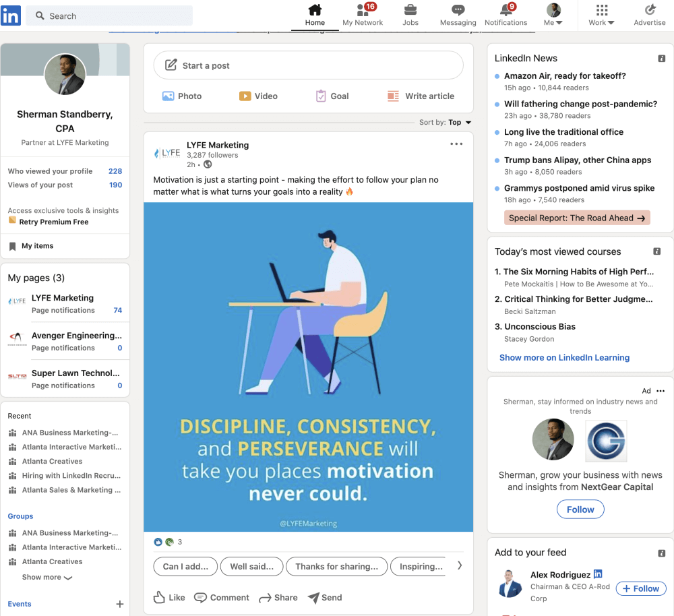Click the LinkedIn logo

click(10, 16)
